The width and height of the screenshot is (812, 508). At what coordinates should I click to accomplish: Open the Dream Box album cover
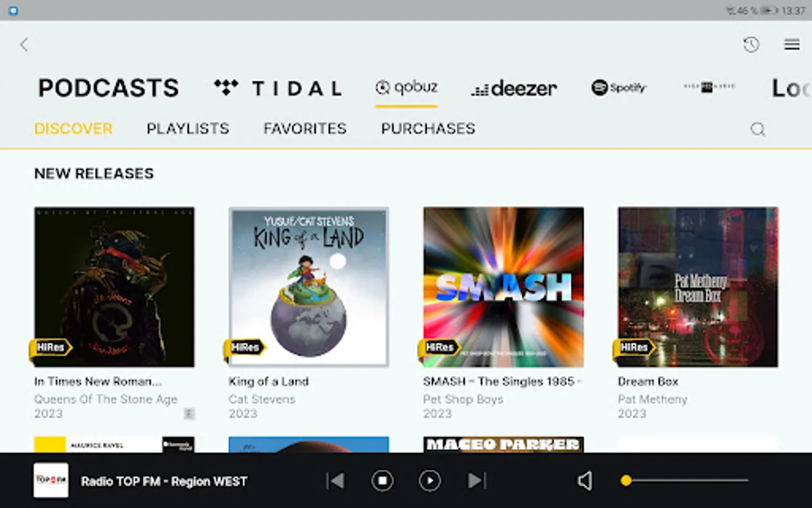[698, 287]
